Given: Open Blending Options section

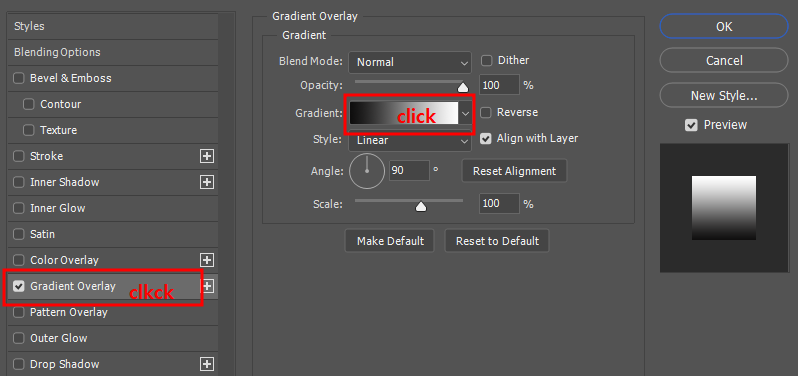Looking at the screenshot, I should (x=113, y=52).
